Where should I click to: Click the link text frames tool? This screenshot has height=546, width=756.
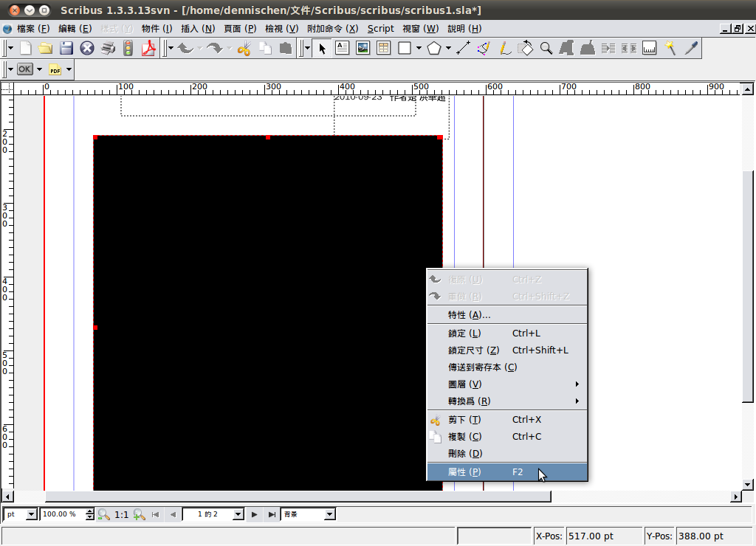[x=608, y=48]
